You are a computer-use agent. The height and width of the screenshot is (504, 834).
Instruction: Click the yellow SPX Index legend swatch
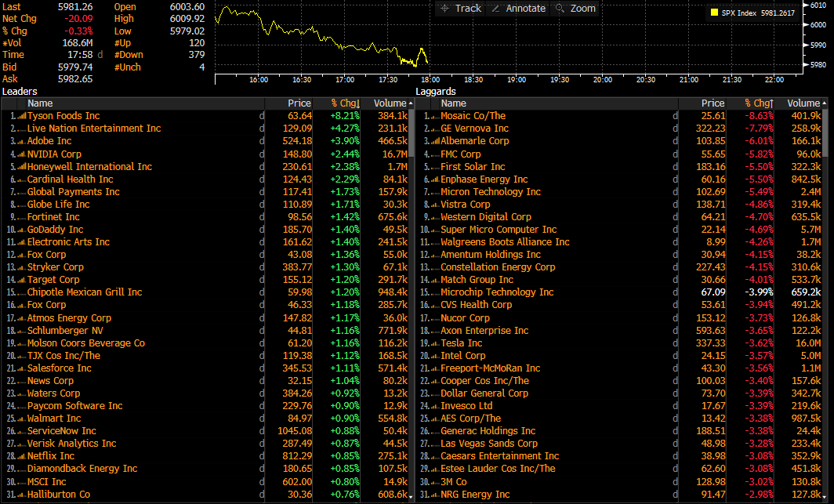pos(714,13)
